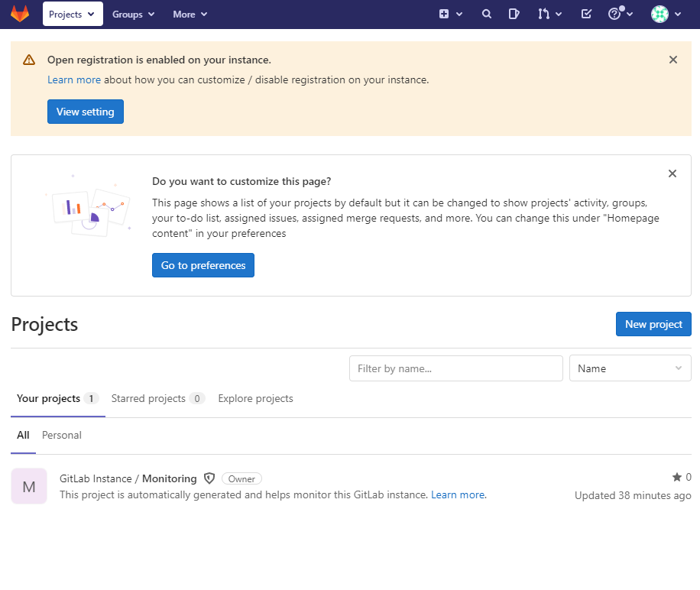Open the To-Do List checkmark icon
This screenshot has height=590, width=700.
pos(585,14)
